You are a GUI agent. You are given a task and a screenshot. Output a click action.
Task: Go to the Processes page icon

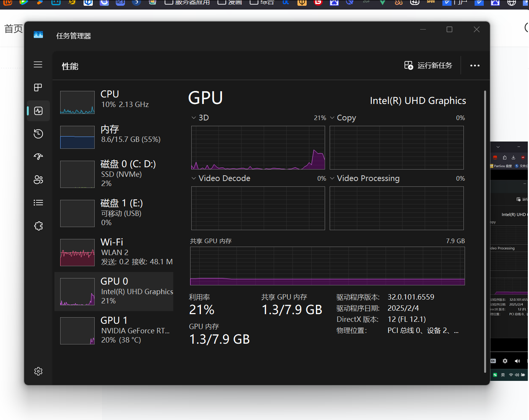click(38, 87)
